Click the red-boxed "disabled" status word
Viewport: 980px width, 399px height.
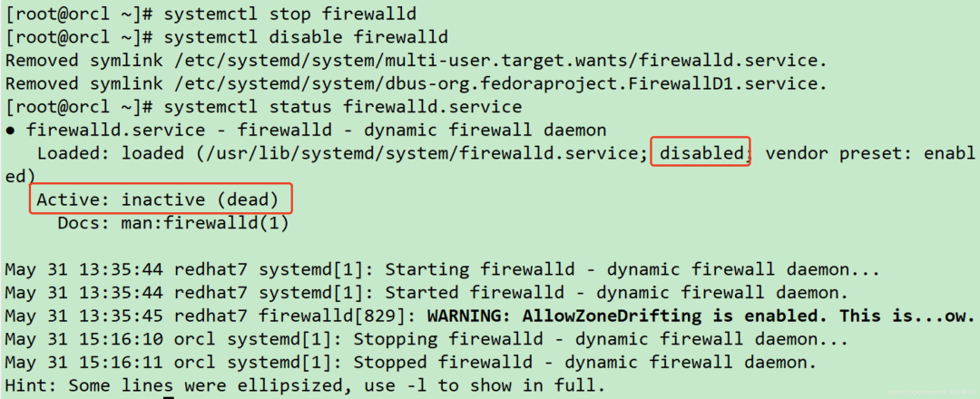700,153
